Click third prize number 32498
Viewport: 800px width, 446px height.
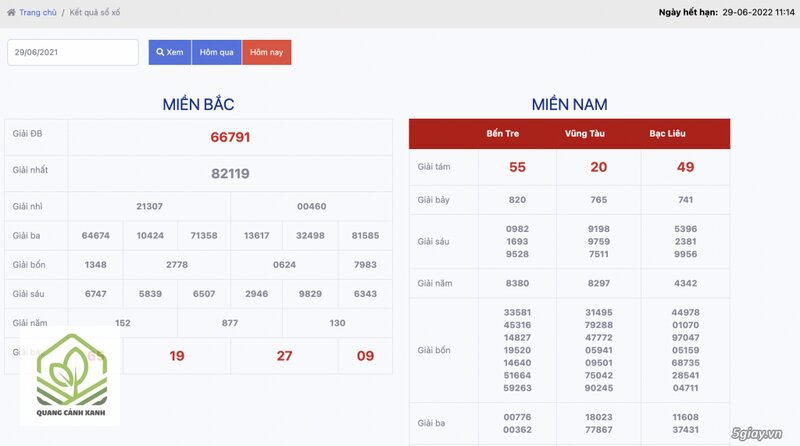(310, 235)
